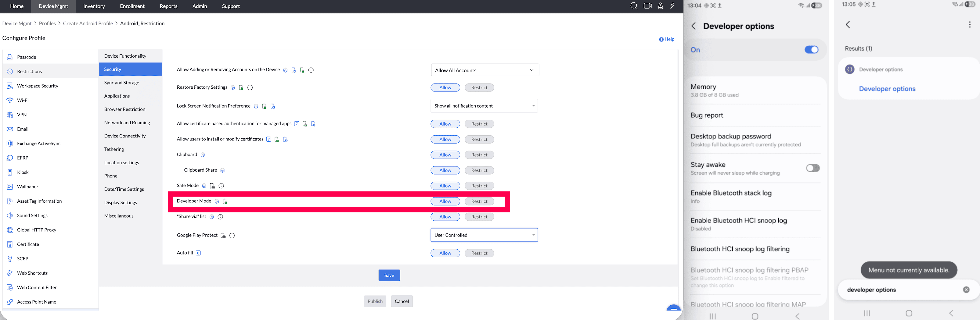
Task: Set Auto fill to Restrict
Action: [479, 253]
